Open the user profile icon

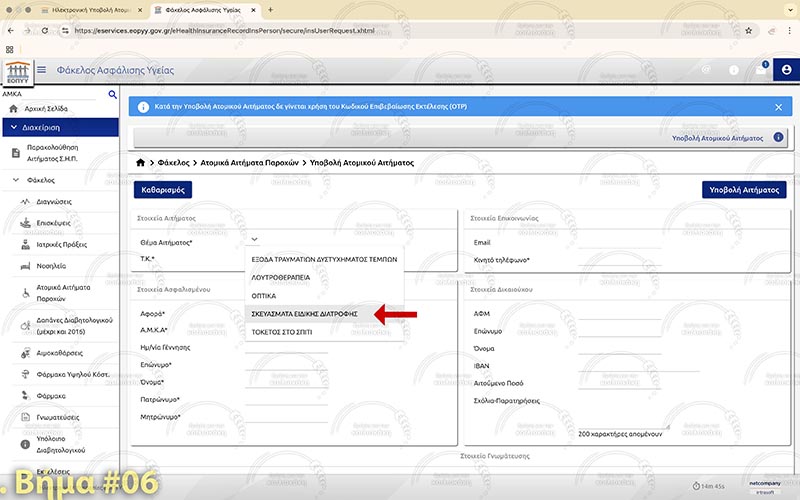(786, 70)
